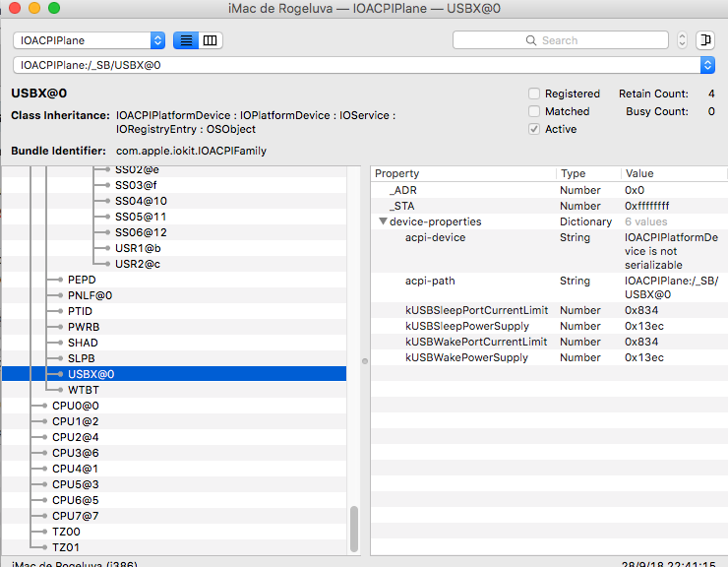The width and height of the screenshot is (728, 567).
Task: Select the acpi-path property row
Action: point(549,287)
